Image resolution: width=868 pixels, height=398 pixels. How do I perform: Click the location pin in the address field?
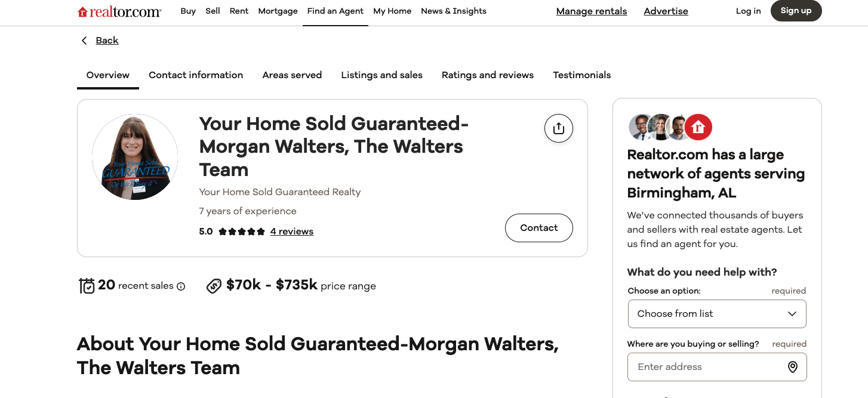coord(793,366)
